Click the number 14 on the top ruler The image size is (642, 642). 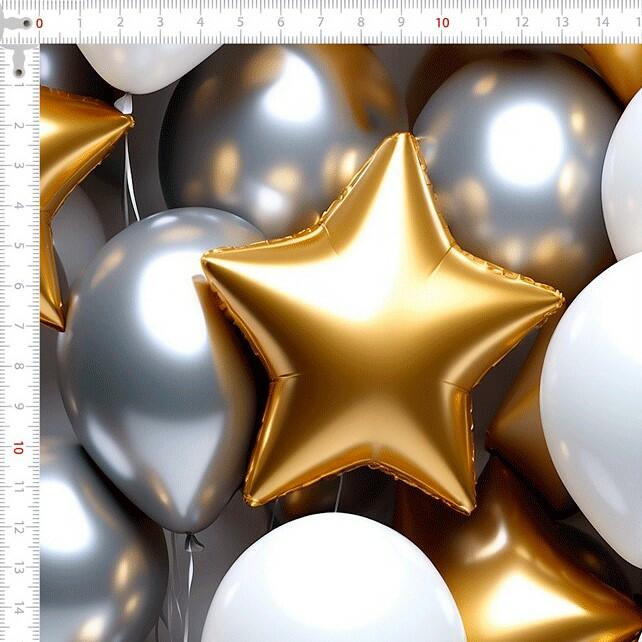tap(602, 22)
